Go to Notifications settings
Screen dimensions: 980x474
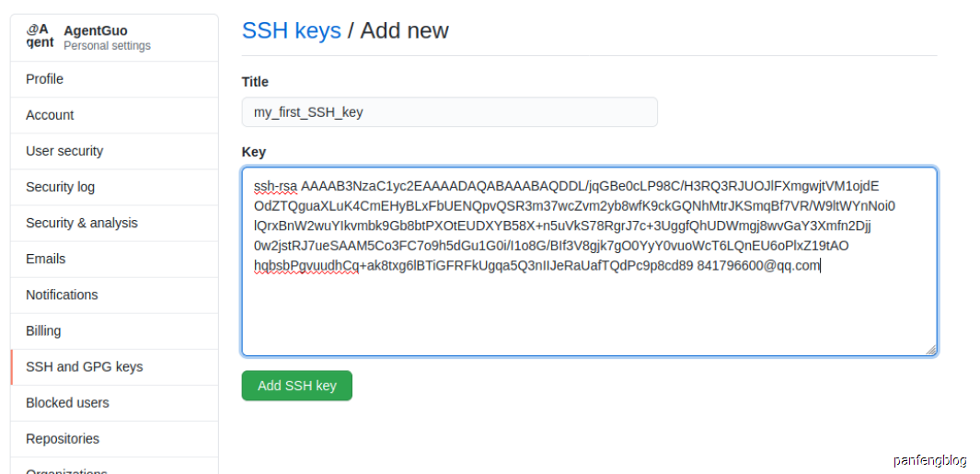click(114, 295)
